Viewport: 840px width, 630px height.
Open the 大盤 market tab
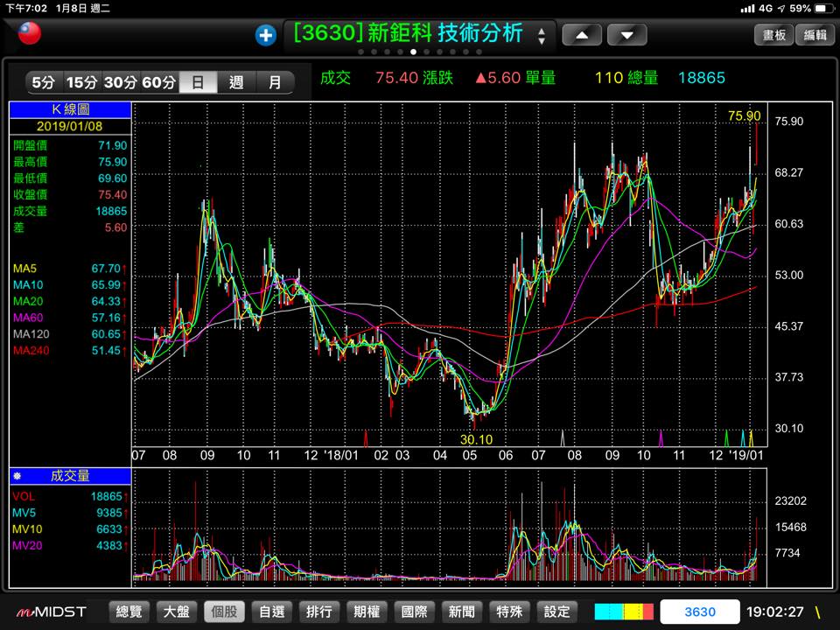(x=177, y=612)
